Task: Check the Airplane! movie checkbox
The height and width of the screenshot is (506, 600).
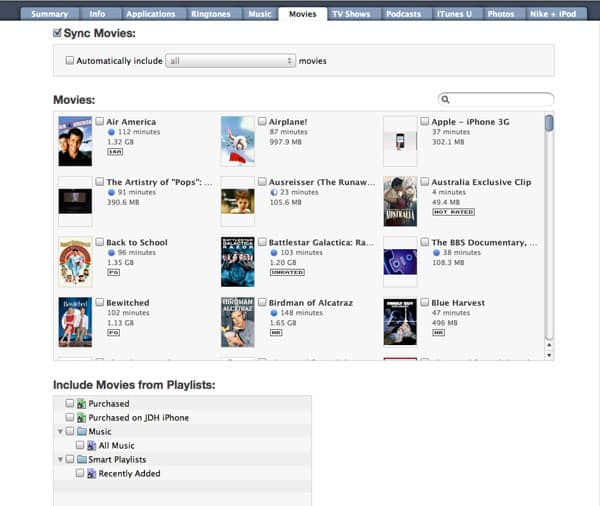Action: click(262, 121)
